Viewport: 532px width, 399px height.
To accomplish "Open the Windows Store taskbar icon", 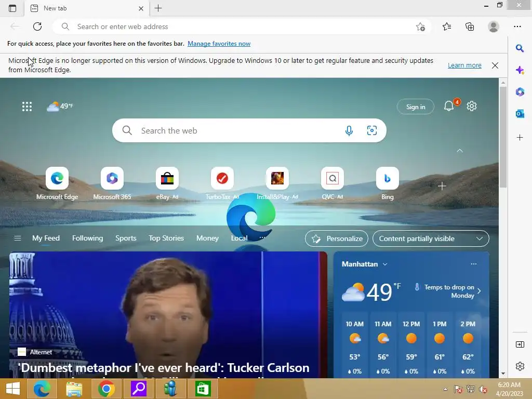I will pyautogui.click(x=203, y=389).
